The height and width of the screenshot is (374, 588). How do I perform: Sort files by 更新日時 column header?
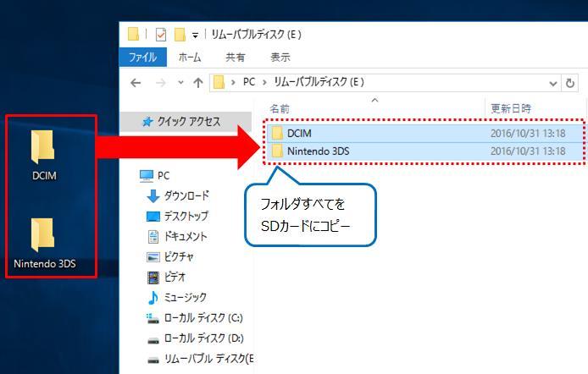click(x=511, y=109)
